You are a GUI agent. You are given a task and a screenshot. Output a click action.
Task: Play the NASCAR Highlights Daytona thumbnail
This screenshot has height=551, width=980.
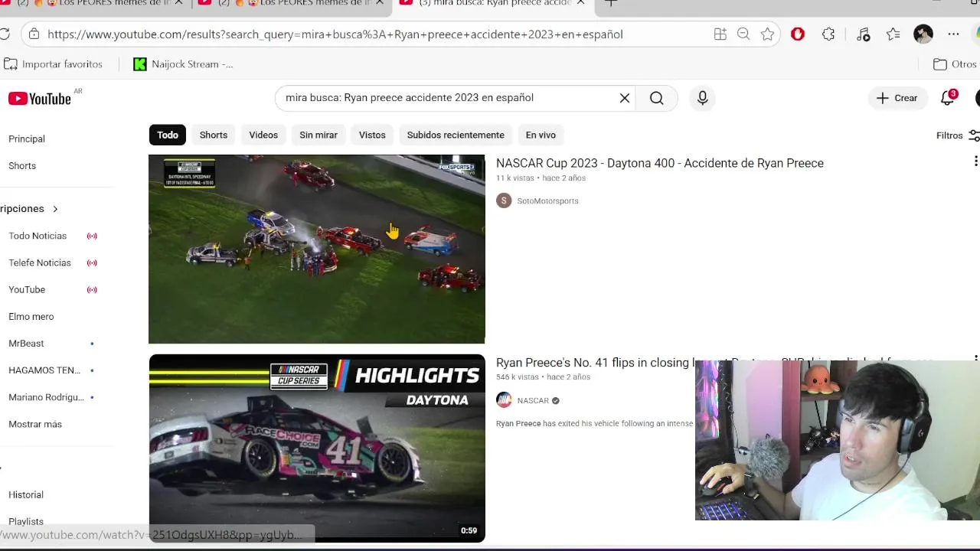pyautogui.click(x=317, y=448)
